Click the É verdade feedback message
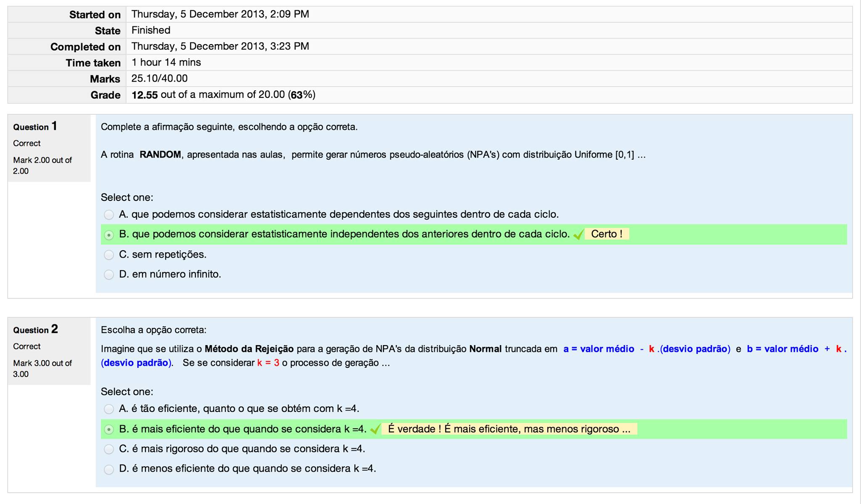 click(x=509, y=429)
